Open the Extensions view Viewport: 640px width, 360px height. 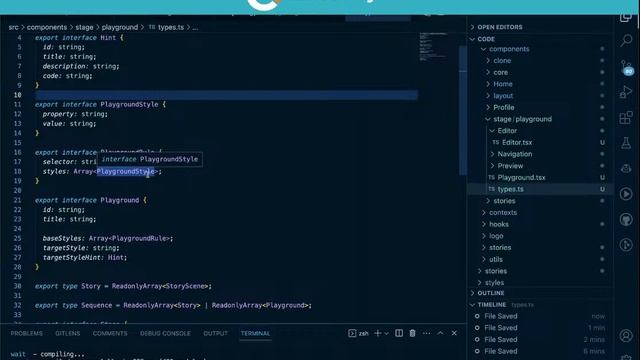[x=626, y=118]
